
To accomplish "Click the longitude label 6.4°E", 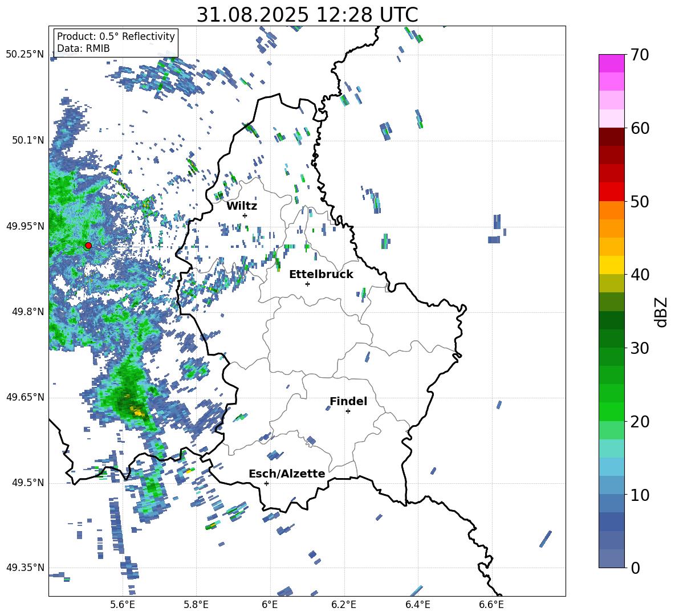I will [417, 605].
